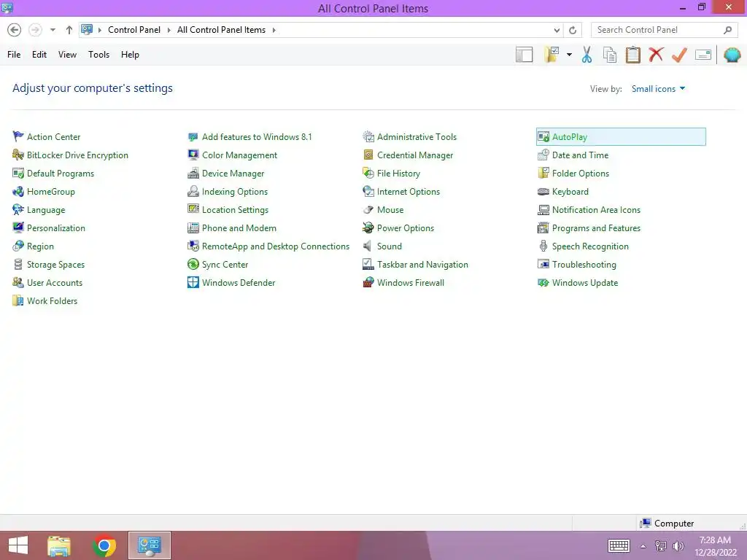This screenshot has height=560, width=747.
Task: Open the touch keyboard from taskbar
Action: coord(619,545)
